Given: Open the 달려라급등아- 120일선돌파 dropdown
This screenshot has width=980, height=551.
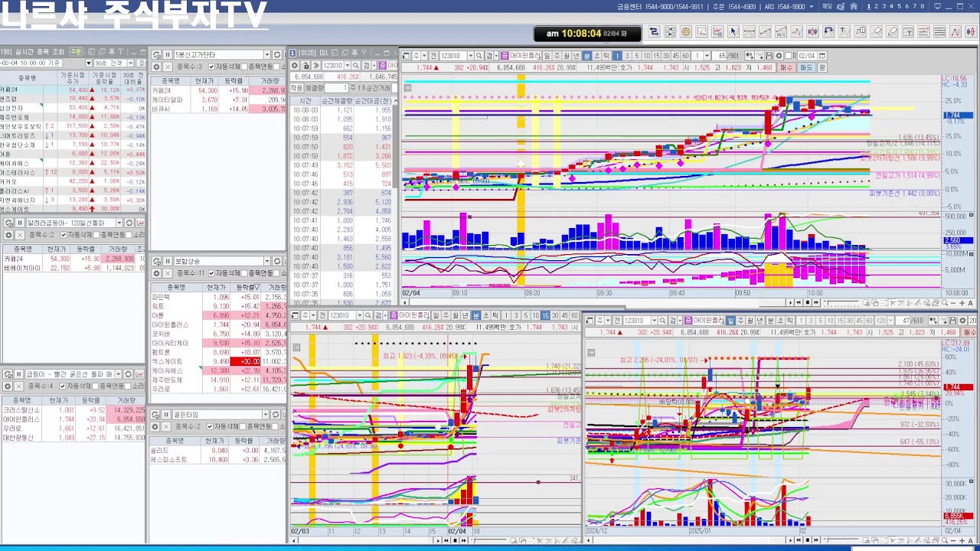Looking at the screenshot, I should coord(119,223).
